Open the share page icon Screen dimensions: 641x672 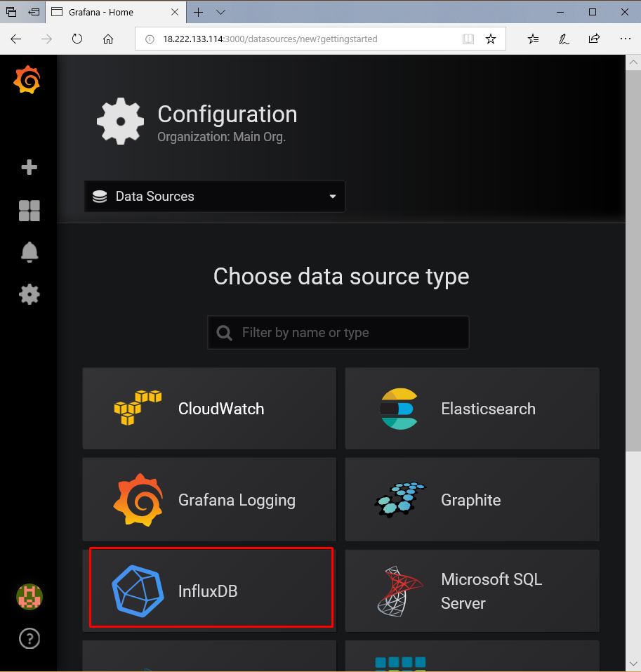click(x=594, y=39)
